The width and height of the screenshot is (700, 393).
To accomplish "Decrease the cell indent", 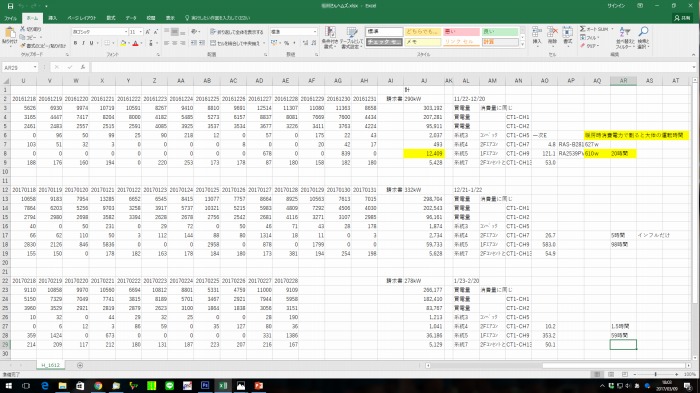I will (194, 43).
